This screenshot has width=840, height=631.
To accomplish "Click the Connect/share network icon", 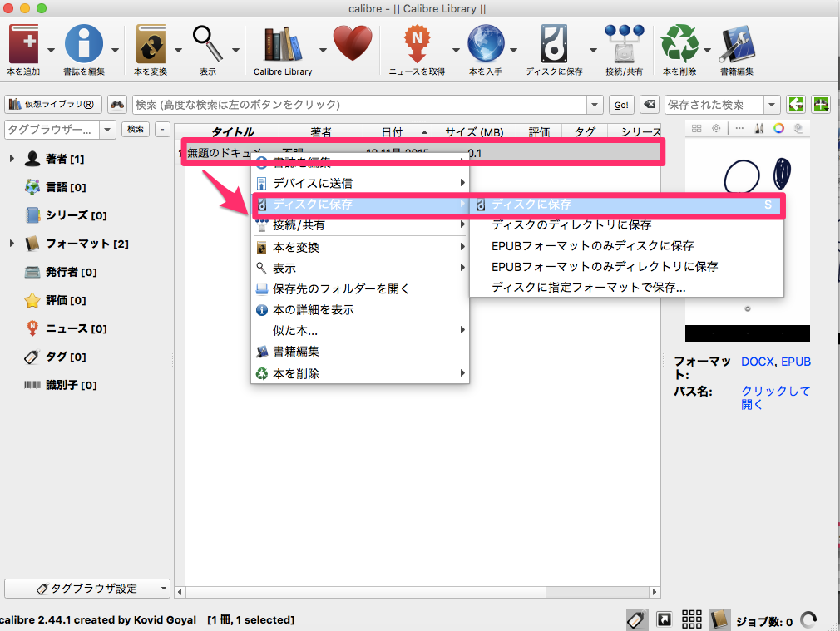I will (624, 43).
